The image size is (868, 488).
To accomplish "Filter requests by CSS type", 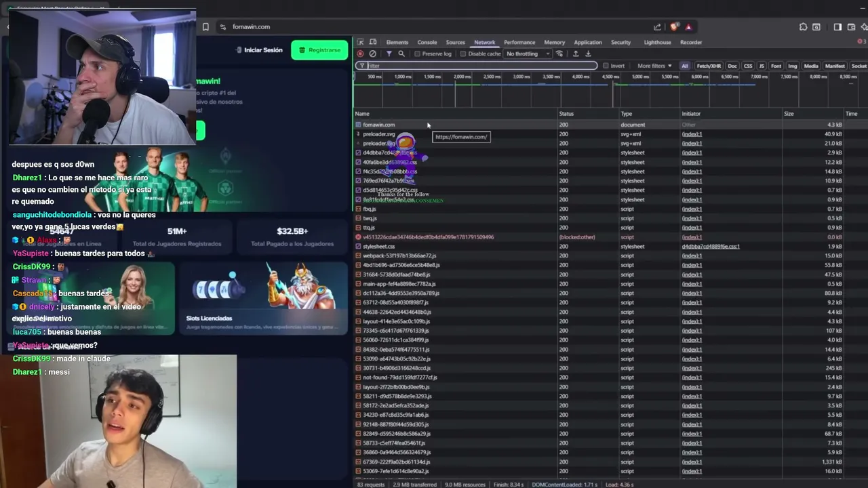I will (748, 66).
